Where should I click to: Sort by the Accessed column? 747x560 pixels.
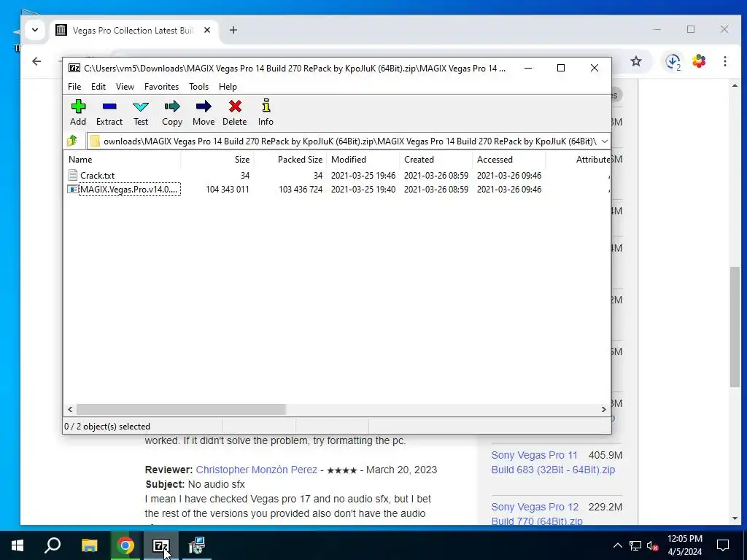[508, 160]
